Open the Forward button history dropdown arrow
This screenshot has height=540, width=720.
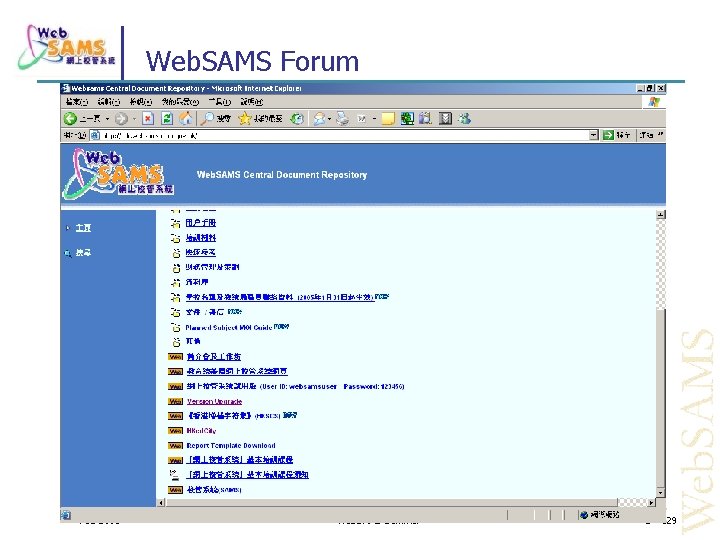point(135,119)
